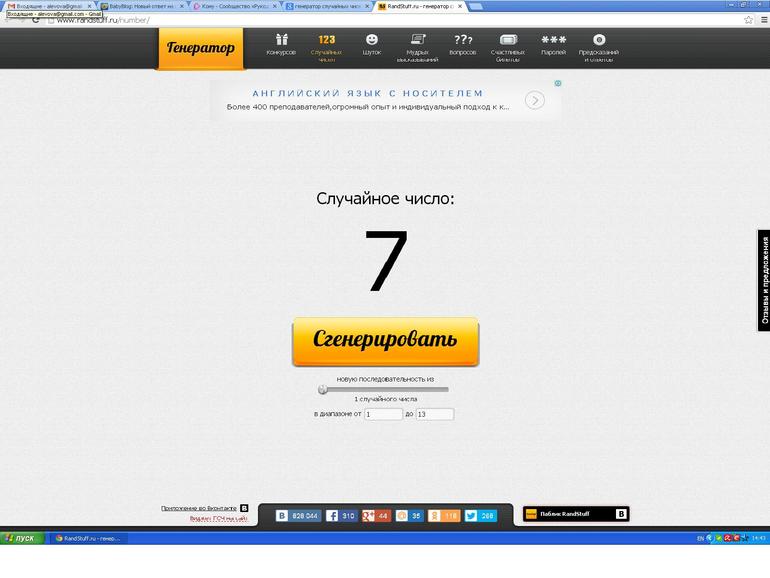Click the Сгенерировать button

(x=385, y=341)
